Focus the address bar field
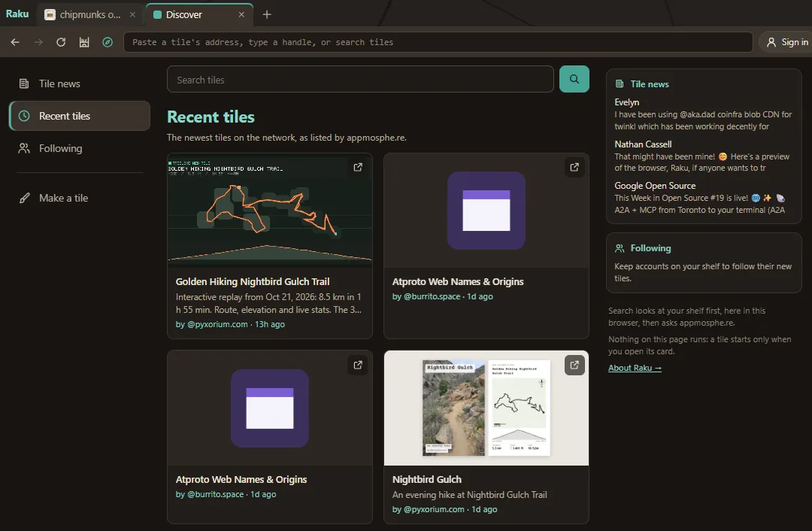This screenshot has height=531, width=812. (x=438, y=42)
